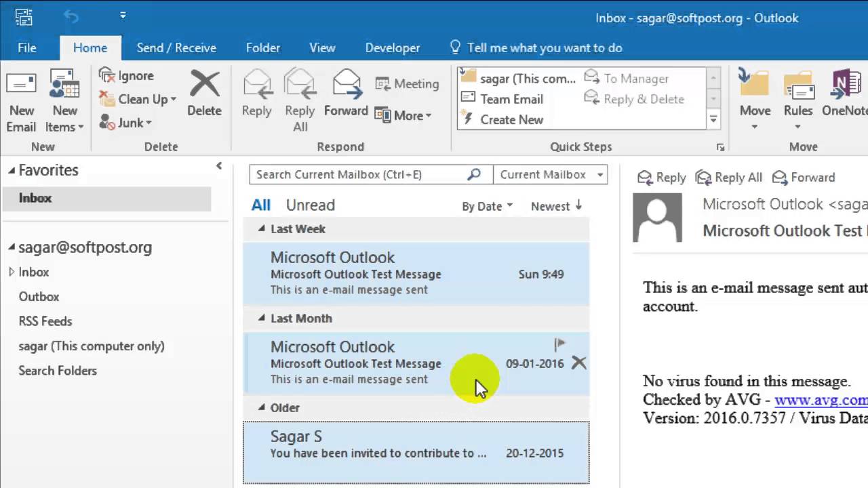Image resolution: width=868 pixels, height=488 pixels.
Task: Switch to the Send / Receive tab
Action: 176,47
